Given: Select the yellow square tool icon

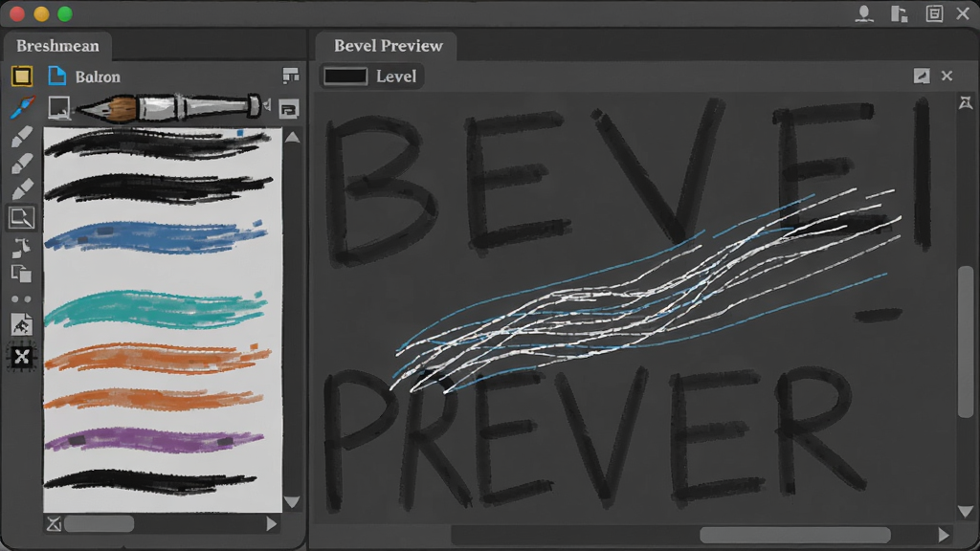Looking at the screenshot, I should pyautogui.click(x=22, y=77).
